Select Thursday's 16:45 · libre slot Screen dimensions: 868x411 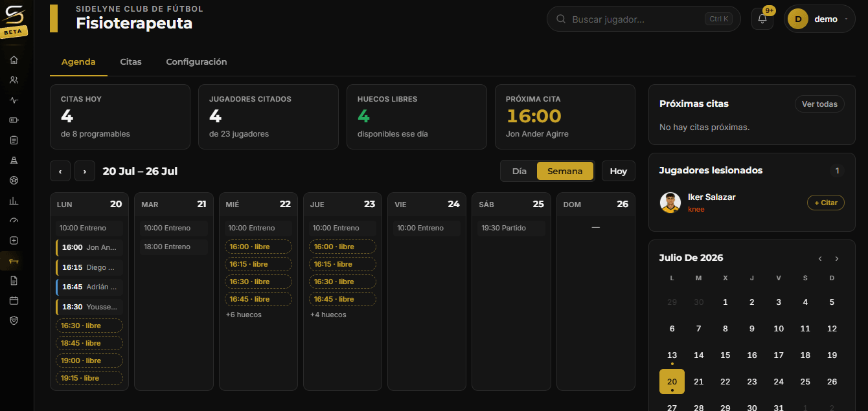click(x=343, y=299)
